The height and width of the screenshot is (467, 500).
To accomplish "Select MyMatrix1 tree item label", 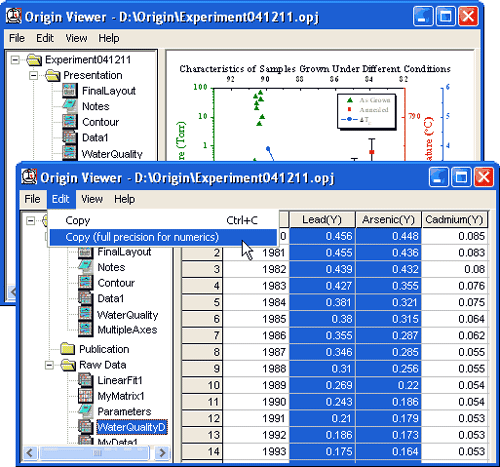I will [121, 396].
